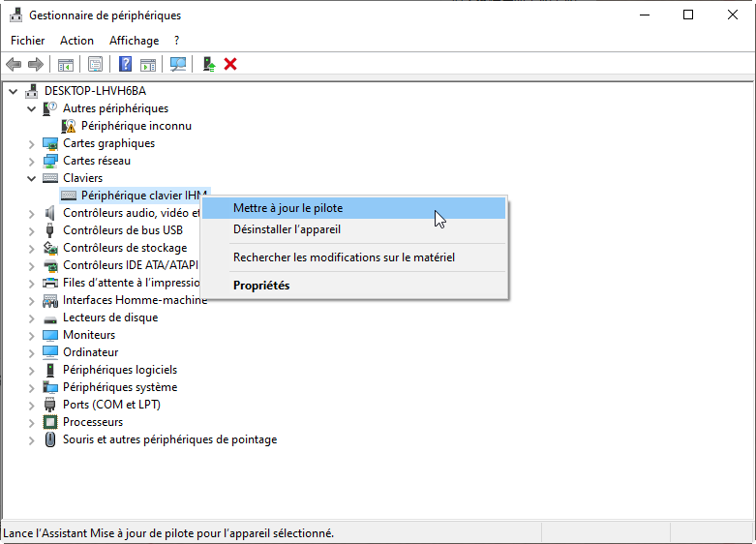756x544 pixels.
Task: Expand the Lecteurs de disque category
Action: point(31,318)
